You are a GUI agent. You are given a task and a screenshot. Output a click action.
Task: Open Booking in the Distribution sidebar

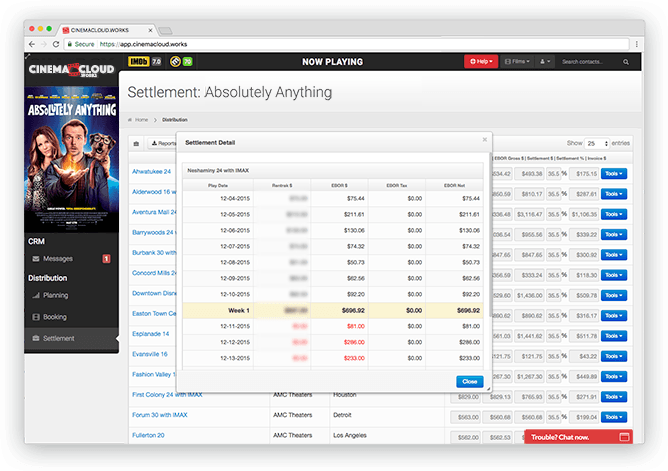click(54, 317)
